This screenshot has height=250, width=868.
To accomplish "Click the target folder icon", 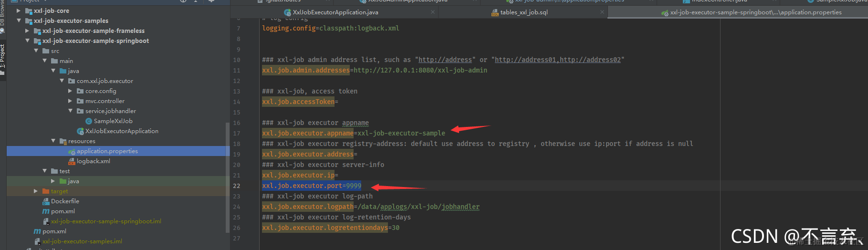I will pos(46,191).
